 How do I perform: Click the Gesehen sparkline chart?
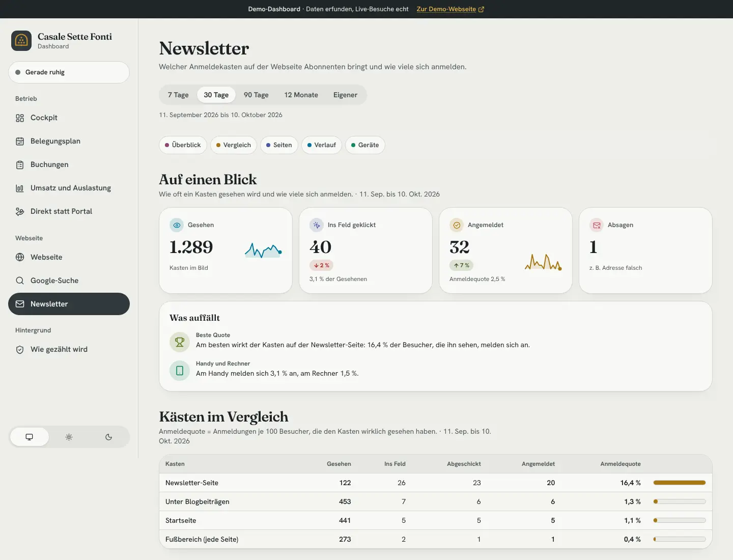[263, 250]
